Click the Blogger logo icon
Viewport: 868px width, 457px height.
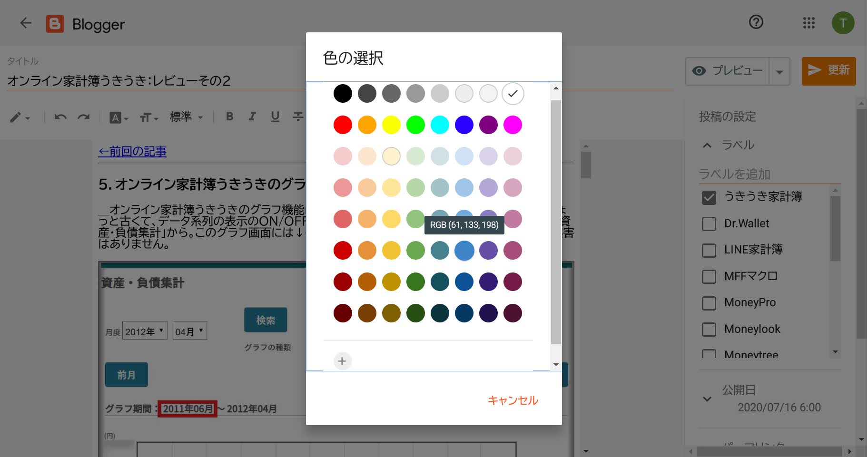[x=55, y=23]
